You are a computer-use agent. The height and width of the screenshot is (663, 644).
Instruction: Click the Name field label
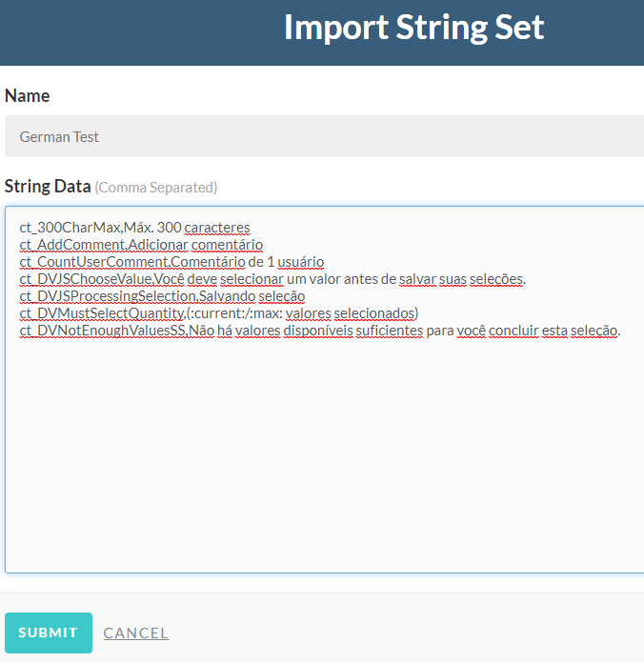point(27,95)
